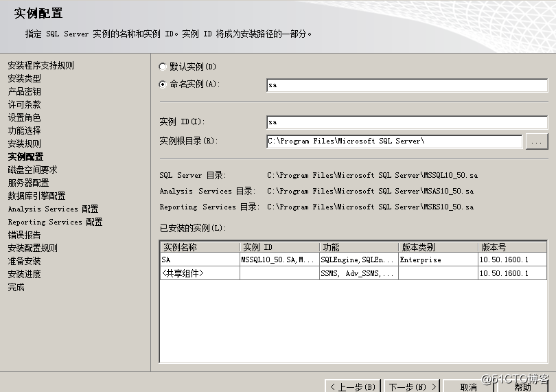Select Reporting Services 配置 step in sidebar
Viewport: 556px width, 392px height.
[x=55, y=222]
